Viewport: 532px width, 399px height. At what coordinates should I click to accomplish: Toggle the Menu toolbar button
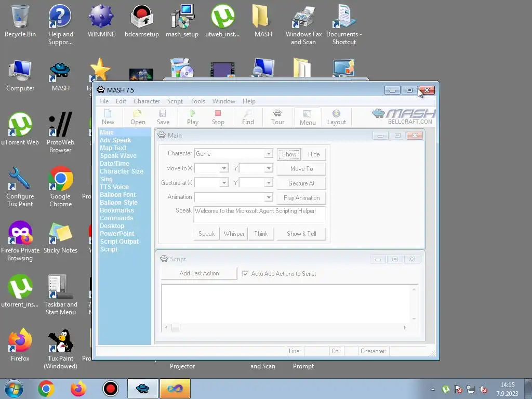click(308, 117)
